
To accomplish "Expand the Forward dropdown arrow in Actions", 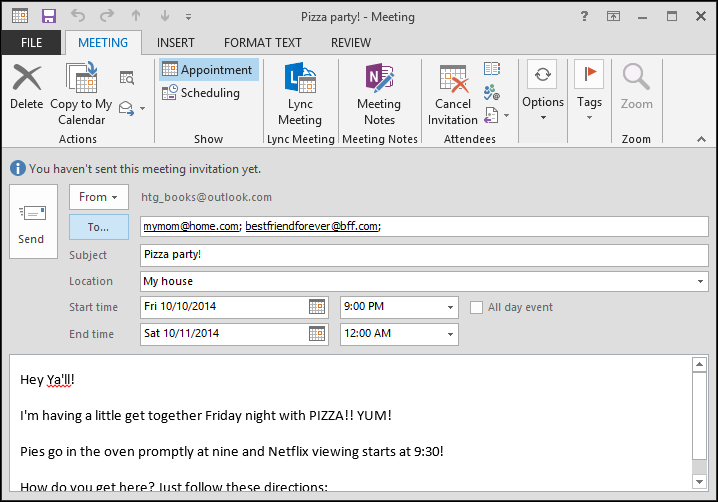I will click(x=142, y=109).
